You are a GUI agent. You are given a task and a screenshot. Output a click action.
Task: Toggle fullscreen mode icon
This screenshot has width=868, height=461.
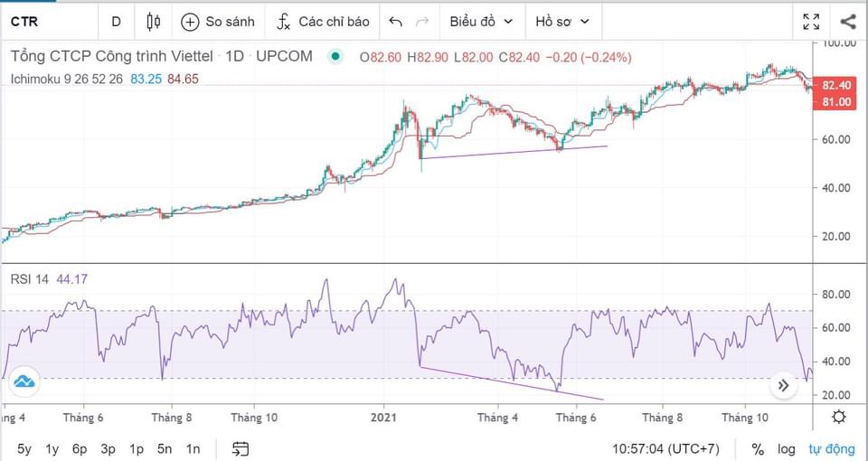tap(812, 22)
